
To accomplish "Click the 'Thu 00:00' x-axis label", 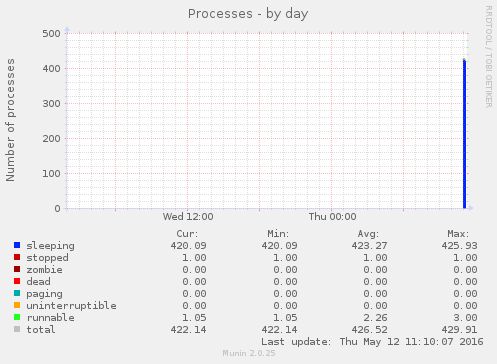I will pyautogui.click(x=332, y=217).
